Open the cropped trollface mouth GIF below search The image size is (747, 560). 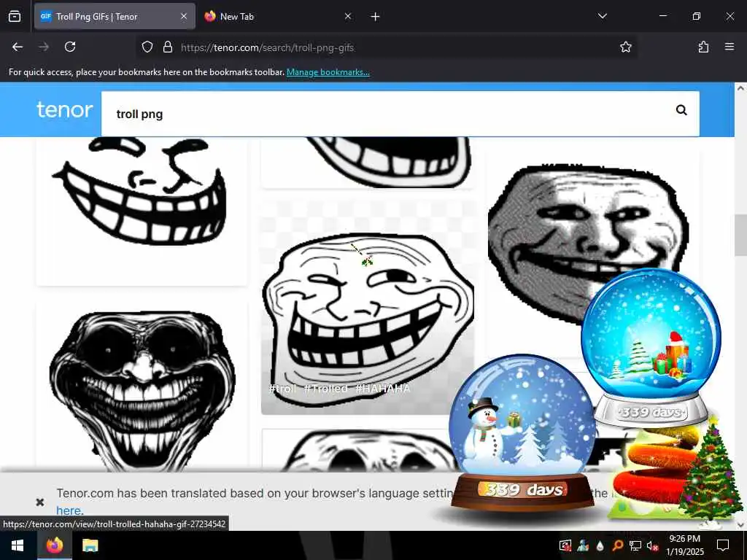(x=367, y=162)
